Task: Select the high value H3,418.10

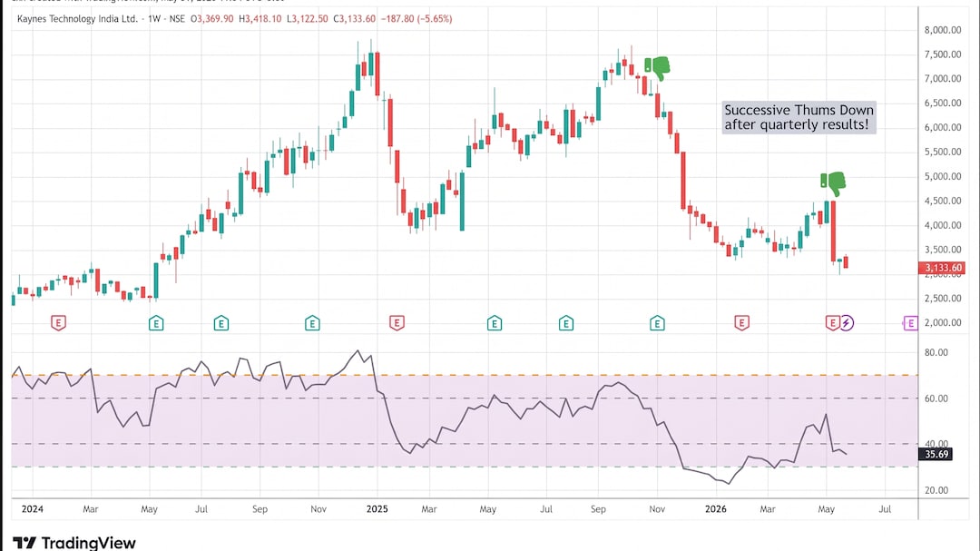Action: pyautogui.click(x=260, y=19)
